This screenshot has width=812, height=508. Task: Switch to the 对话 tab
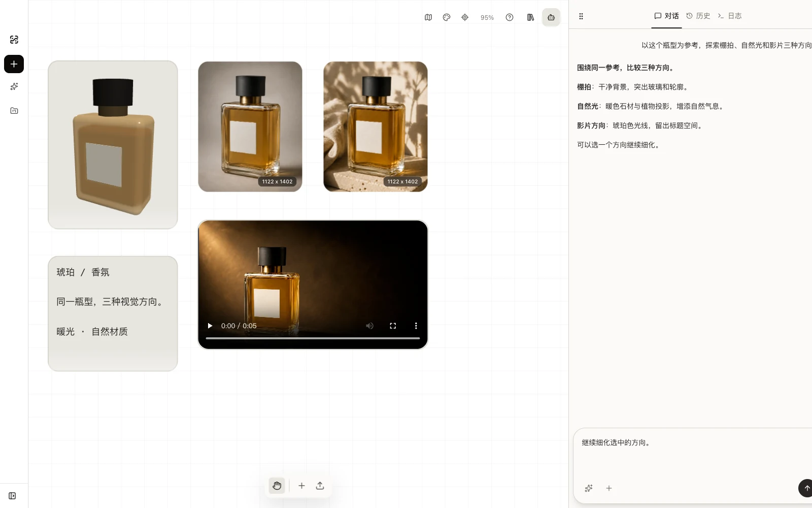point(666,16)
